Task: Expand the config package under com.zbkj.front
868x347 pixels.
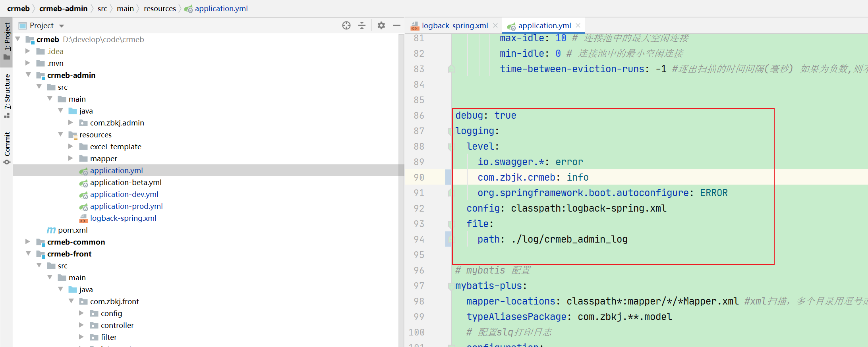Action: pyautogui.click(x=81, y=313)
